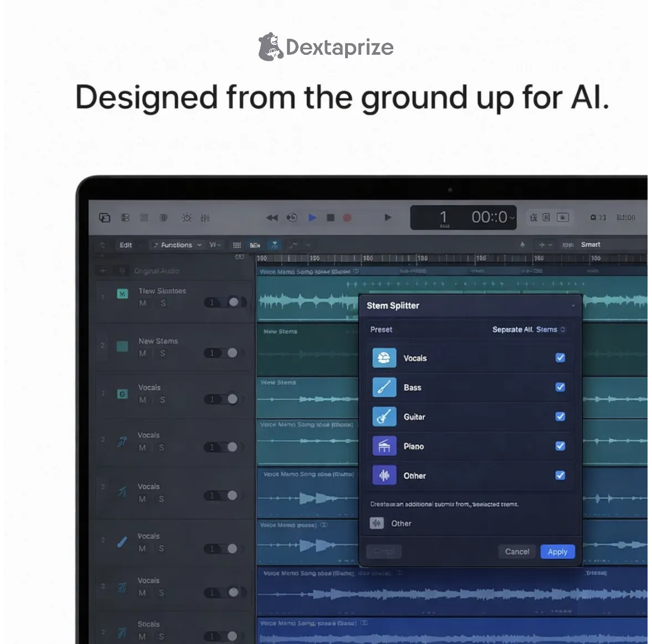Screen dimensions: 652x644
Task: Click the Stop button in transport bar
Action: click(x=331, y=218)
